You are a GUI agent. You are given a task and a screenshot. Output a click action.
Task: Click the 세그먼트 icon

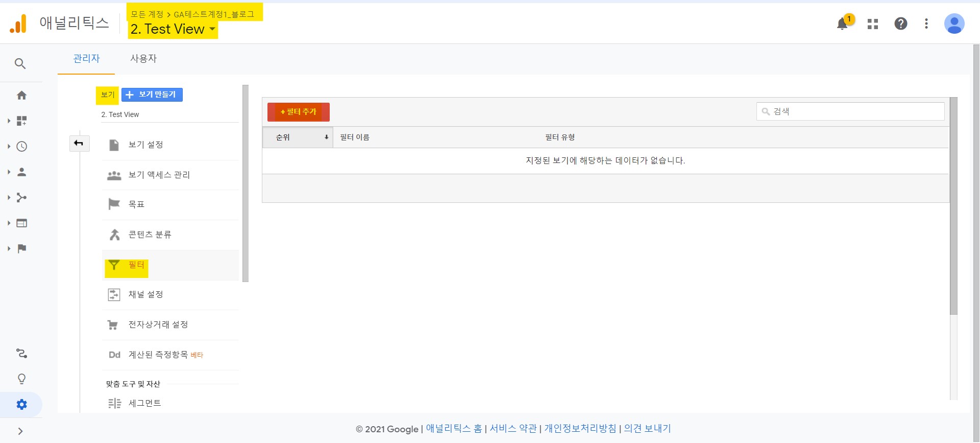[114, 404]
